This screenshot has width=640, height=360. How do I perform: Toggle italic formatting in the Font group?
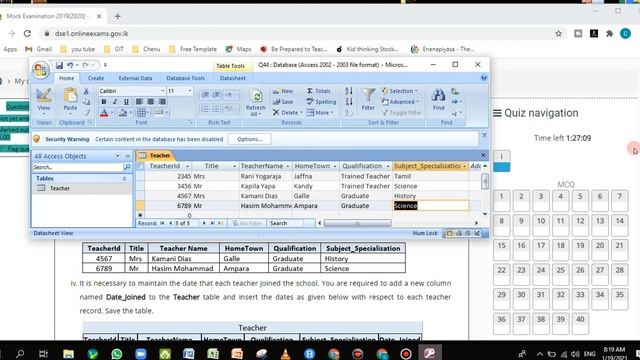[115, 102]
